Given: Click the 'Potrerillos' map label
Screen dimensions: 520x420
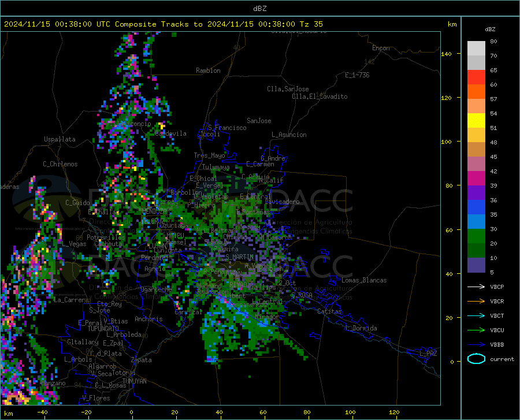Looking at the screenshot, I should (x=106, y=237).
